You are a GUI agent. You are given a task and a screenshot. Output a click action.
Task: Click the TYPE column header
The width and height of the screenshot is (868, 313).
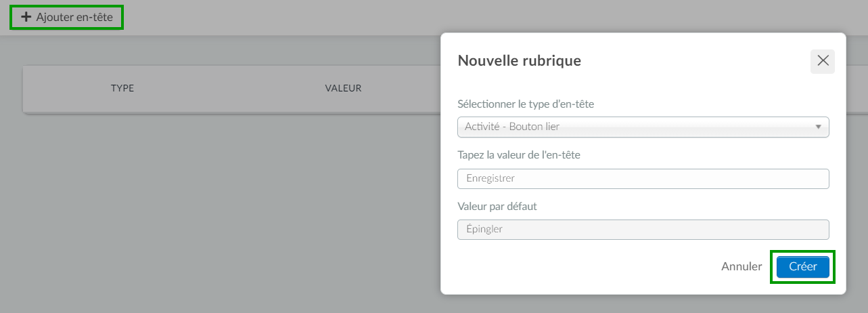122,88
